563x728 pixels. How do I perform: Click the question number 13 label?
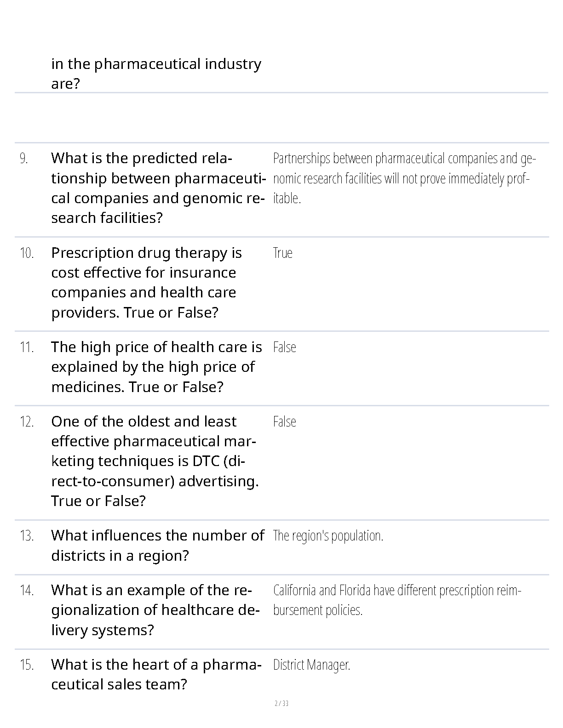[x=27, y=536]
